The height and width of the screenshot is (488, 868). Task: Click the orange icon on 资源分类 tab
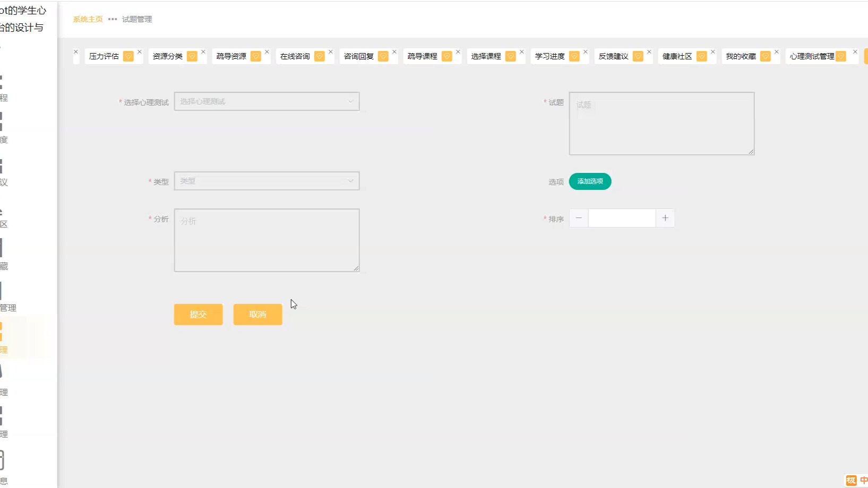tap(192, 56)
